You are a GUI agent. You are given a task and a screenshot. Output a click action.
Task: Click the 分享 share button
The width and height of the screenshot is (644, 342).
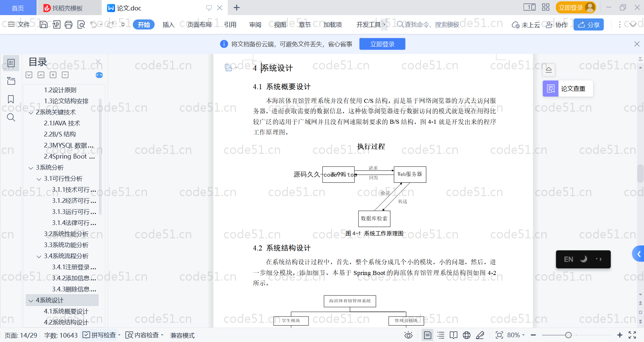point(588,24)
